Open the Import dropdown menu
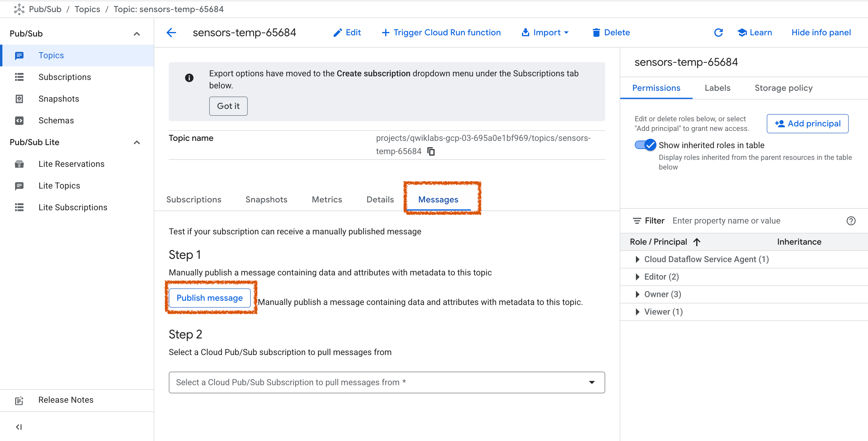Viewport: 868px width, 441px height. pyautogui.click(x=545, y=32)
